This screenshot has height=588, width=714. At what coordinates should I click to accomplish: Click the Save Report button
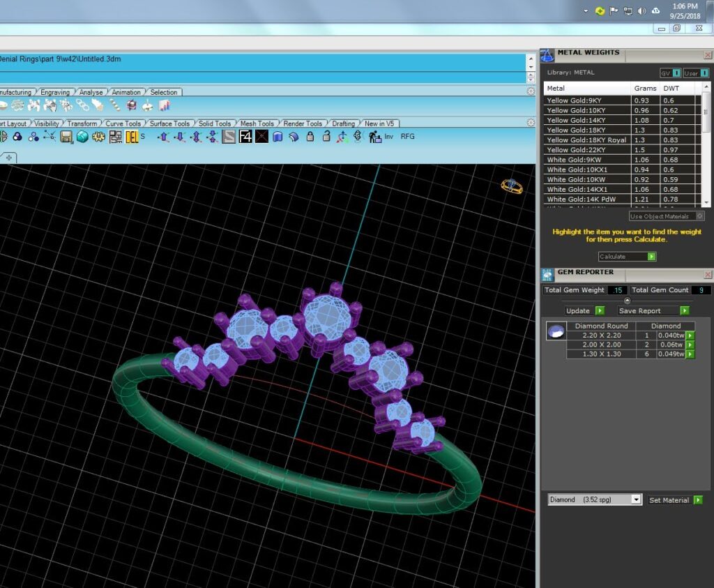click(653, 310)
